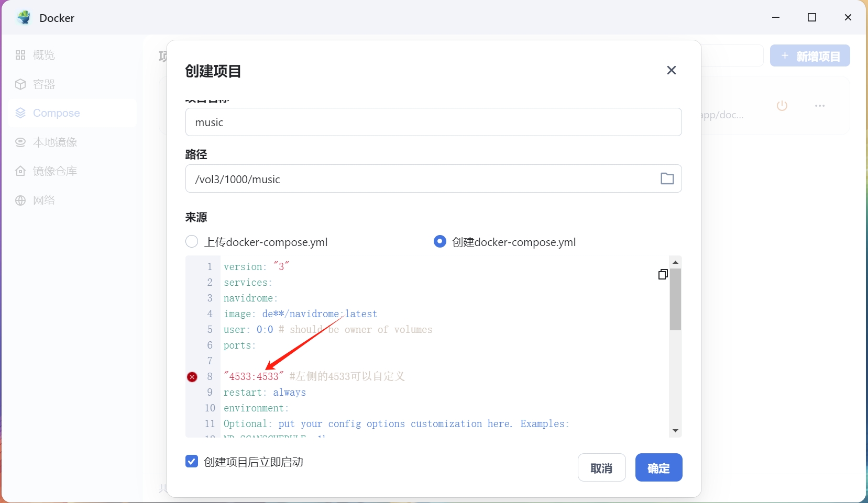Click the 来源 label

pos(196,217)
